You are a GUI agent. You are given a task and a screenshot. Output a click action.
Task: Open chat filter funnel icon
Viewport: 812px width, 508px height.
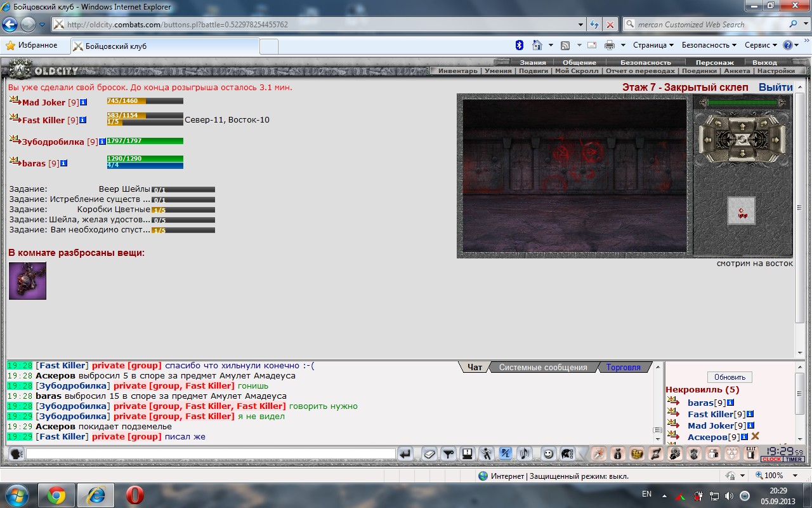coord(449,454)
